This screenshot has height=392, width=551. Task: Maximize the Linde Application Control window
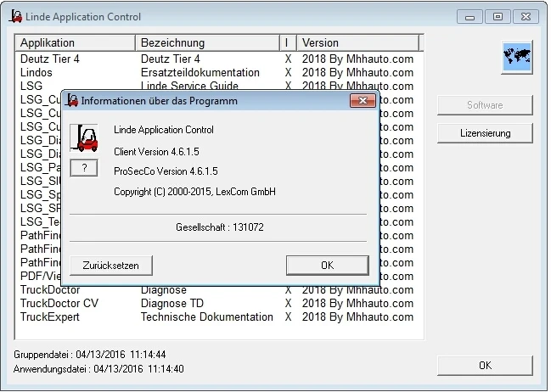(498, 17)
